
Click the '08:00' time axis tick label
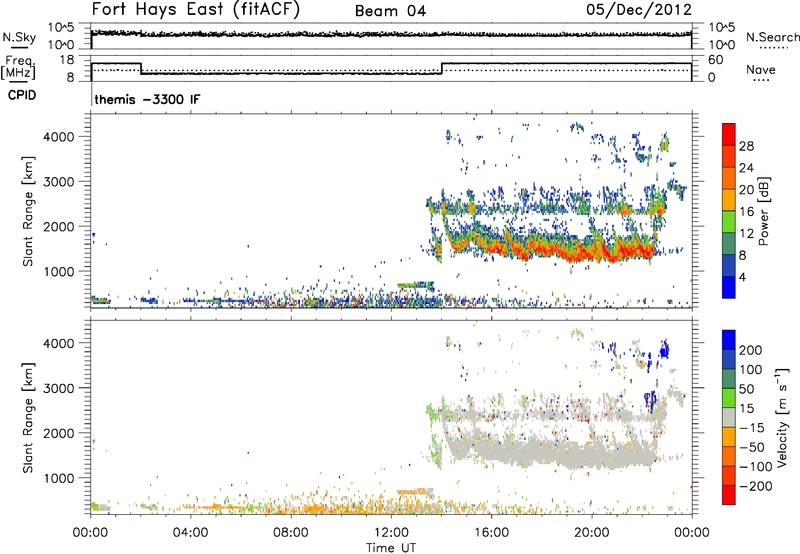(291, 533)
